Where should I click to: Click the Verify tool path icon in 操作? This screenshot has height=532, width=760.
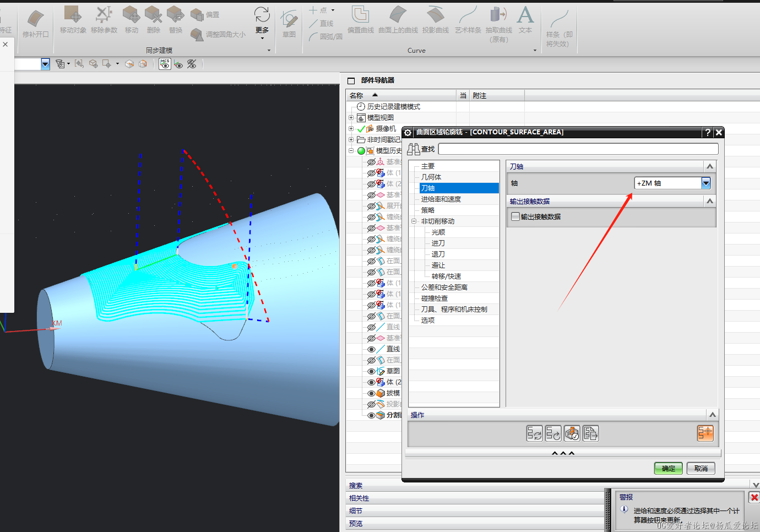tap(572, 433)
